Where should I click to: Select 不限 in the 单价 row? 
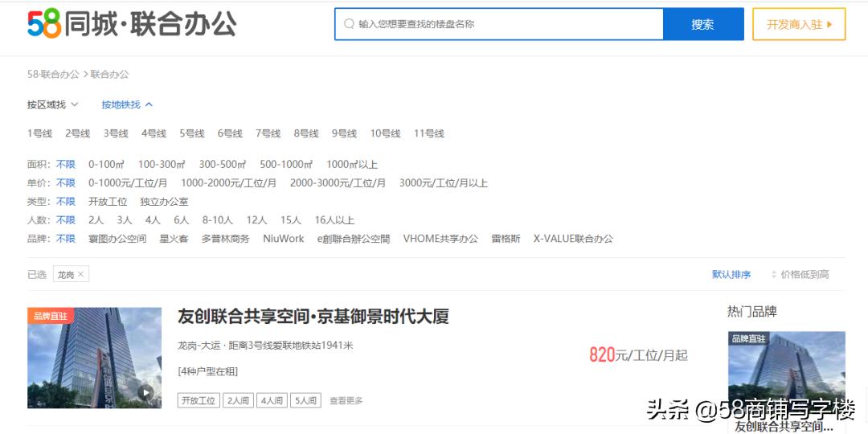click(65, 183)
